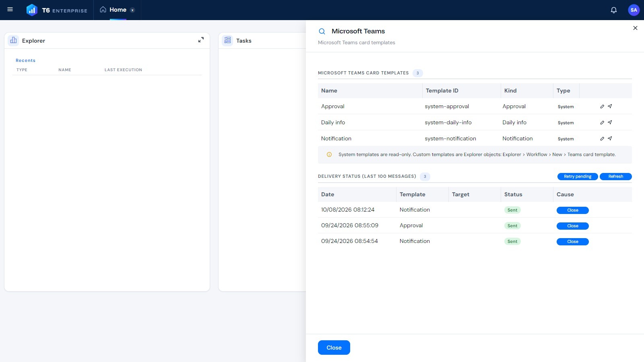Click Close for the 09/24/2026 08:55:09 message
Image resolution: width=644 pixels, height=362 pixels.
(x=572, y=226)
